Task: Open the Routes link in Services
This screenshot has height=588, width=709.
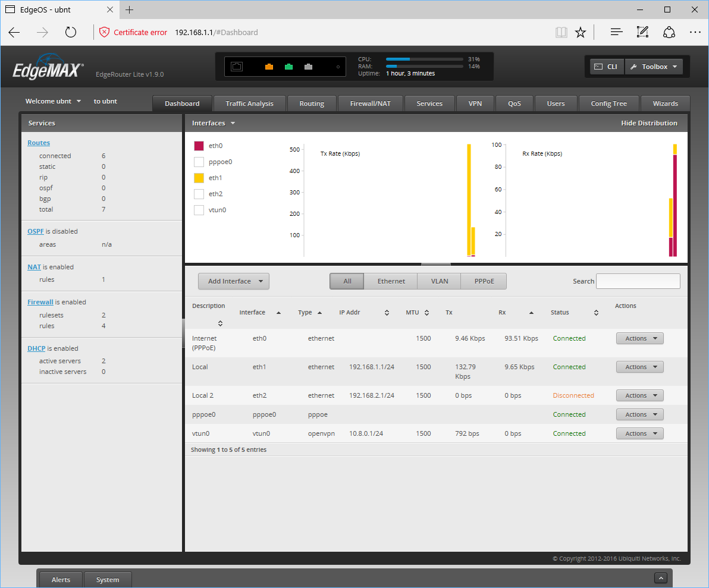Action: tap(39, 143)
